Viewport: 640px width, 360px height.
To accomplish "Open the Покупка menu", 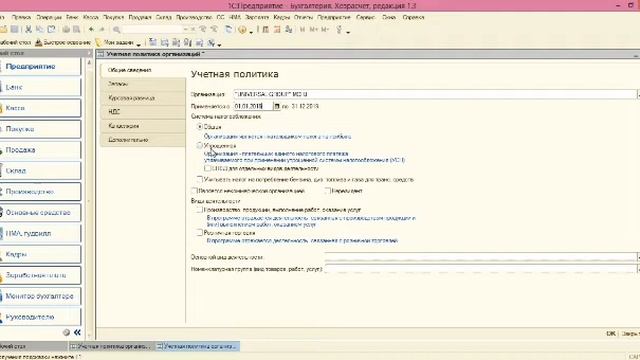I will coord(113,17).
